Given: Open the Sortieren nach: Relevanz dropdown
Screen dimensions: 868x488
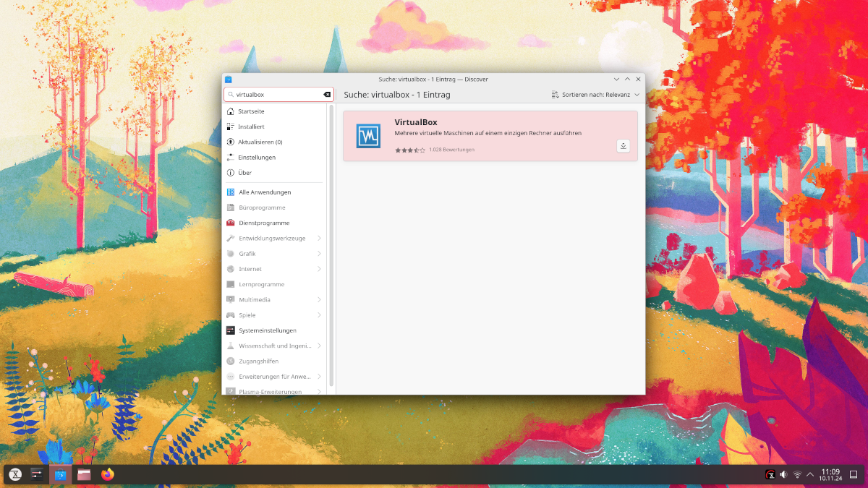Looking at the screenshot, I should [595, 95].
